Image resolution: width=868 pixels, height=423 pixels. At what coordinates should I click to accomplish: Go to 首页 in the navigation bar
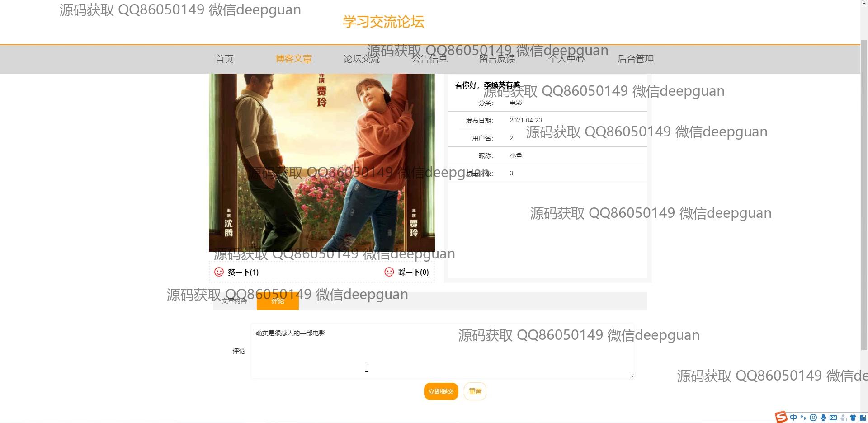coord(224,59)
